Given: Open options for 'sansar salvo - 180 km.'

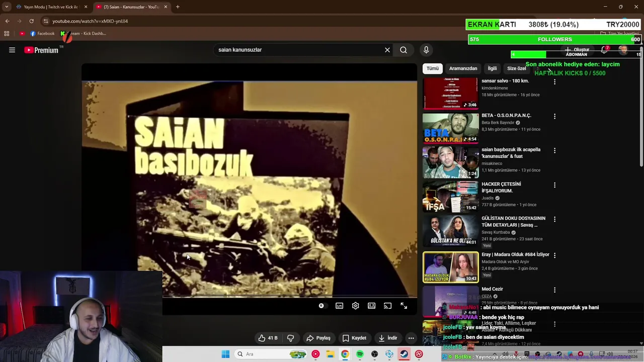Looking at the screenshot, I should click(x=554, y=81).
